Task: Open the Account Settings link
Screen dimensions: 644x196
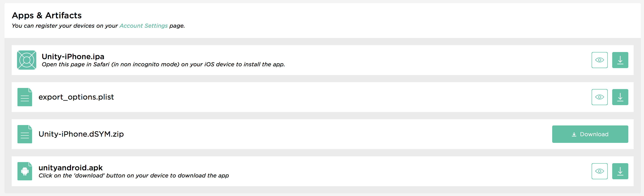Action: point(143,26)
